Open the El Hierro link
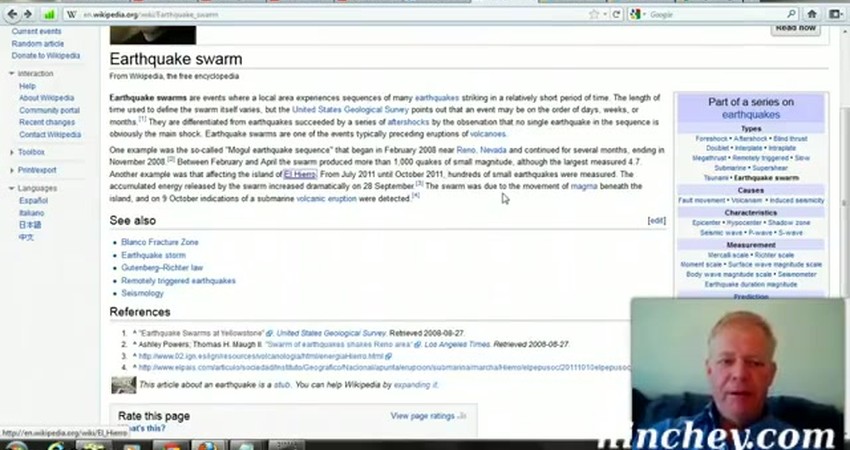 pos(299,173)
